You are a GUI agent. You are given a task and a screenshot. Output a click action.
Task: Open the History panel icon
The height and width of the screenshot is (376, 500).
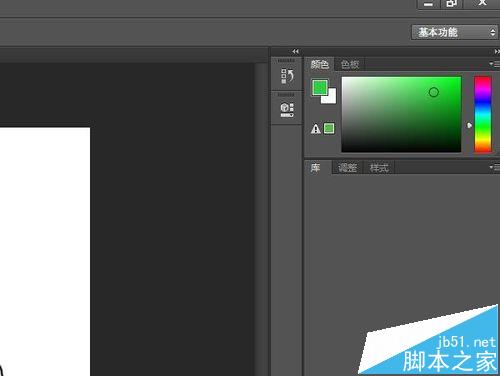[287, 76]
